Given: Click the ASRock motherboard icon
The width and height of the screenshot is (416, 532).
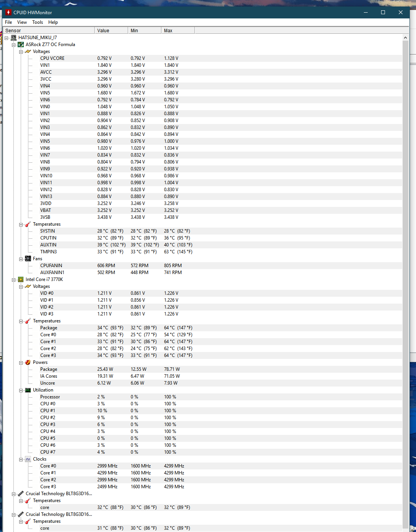Looking at the screenshot, I should [x=21, y=45].
